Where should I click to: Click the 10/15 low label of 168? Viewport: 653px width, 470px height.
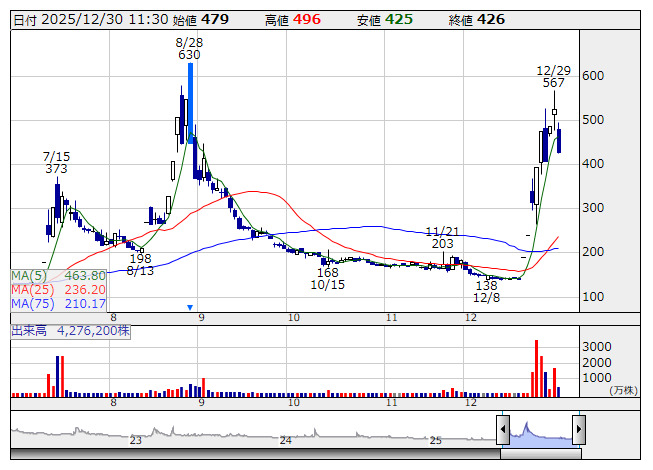(x=327, y=273)
